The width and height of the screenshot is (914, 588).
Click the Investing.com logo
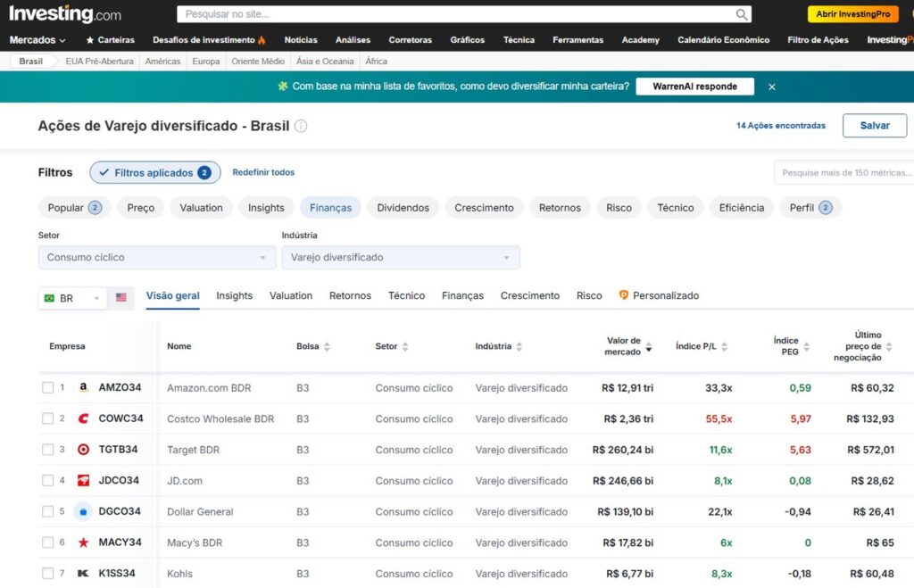coord(64,13)
